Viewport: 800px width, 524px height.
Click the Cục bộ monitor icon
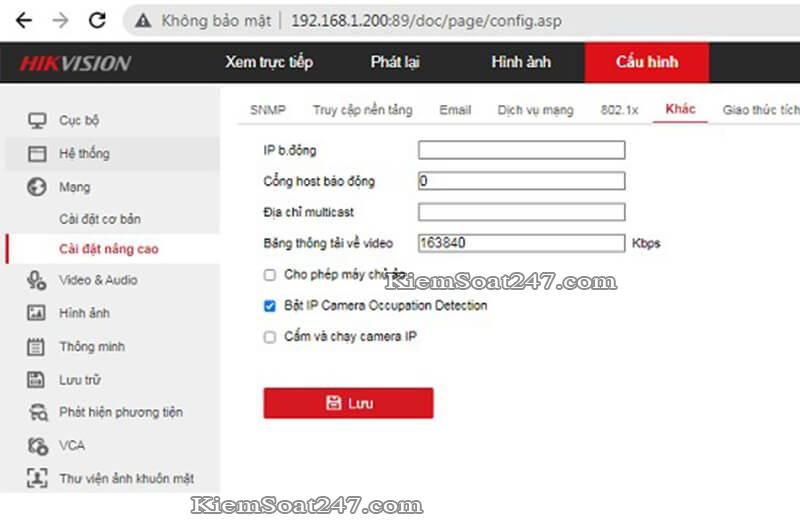37,120
